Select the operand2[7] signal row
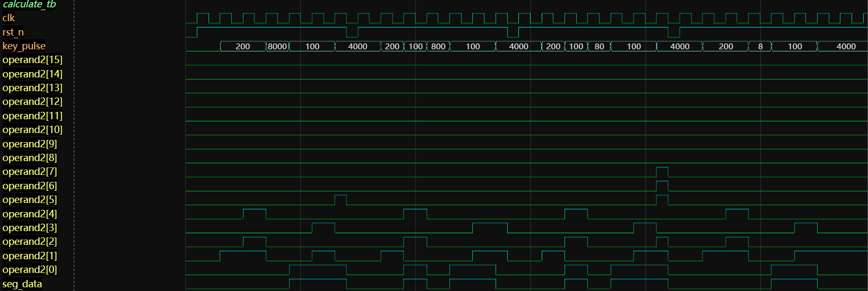The height and width of the screenshot is (291, 868). tap(30, 172)
